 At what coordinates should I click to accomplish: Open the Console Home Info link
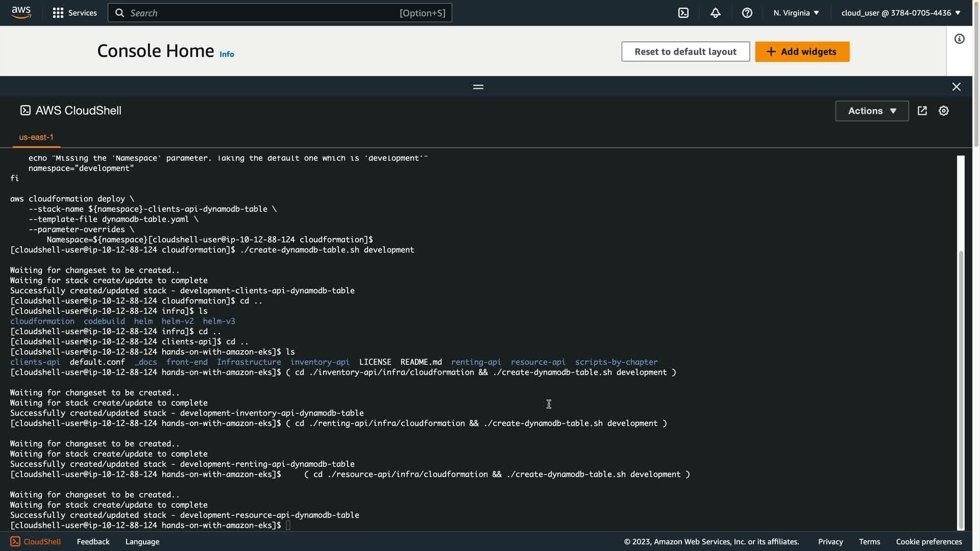[x=227, y=54]
